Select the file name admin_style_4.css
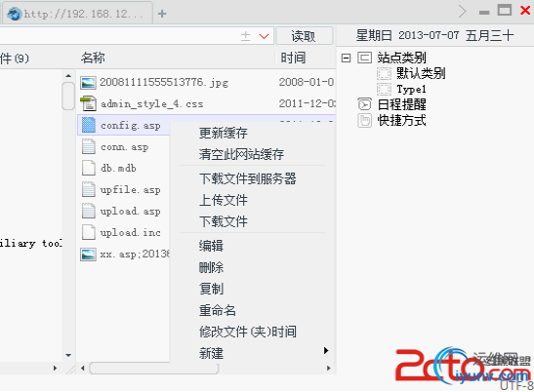 click(x=151, y=103)
